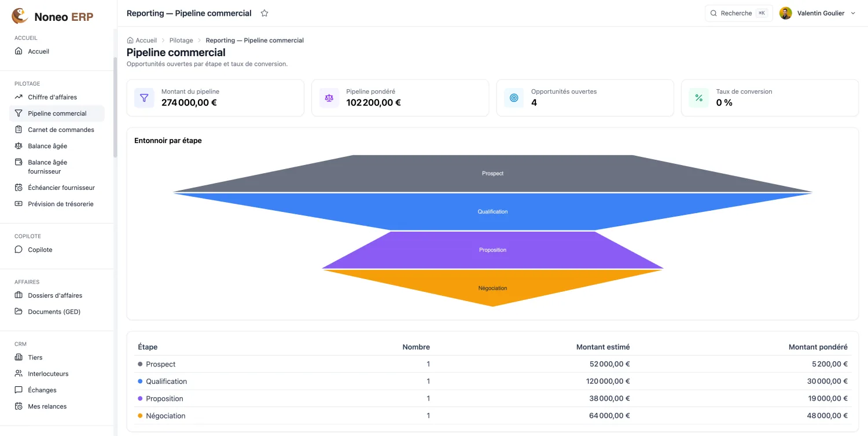Open the Échanges sidebar link

(x=57, y=390)
